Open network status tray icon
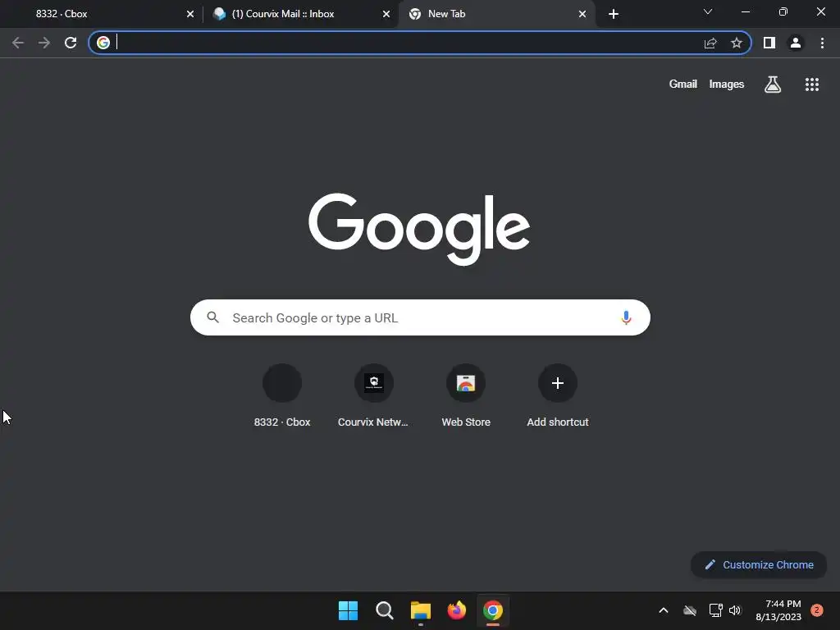Viewport: 840px width, 630px height. [715, 610]
